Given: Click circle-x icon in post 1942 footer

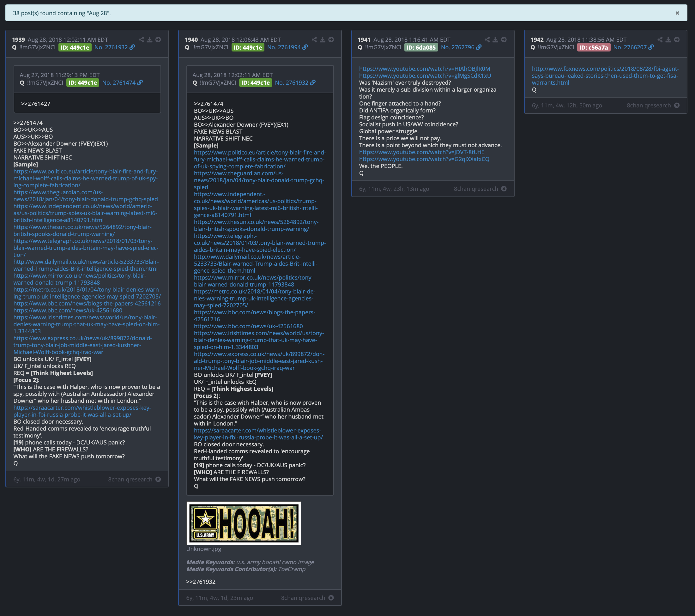Looking at the screenshot, I should [x=677, y=106].
